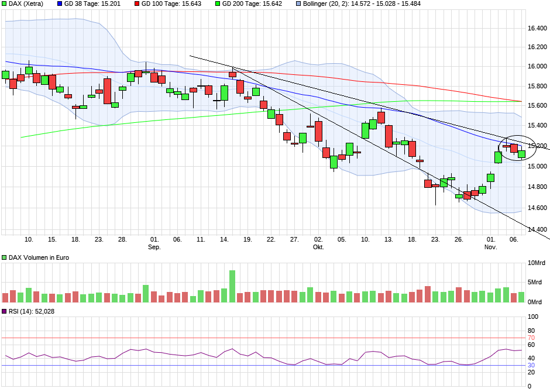Click the 15.000 price axis label
The image size is (550, 392).
click(x=537, y=166)
